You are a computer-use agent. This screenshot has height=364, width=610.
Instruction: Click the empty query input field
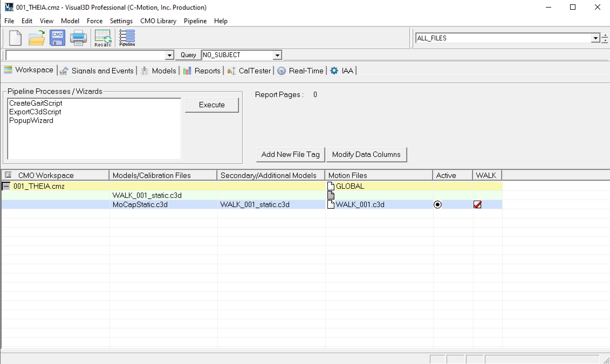click(86, 55)
